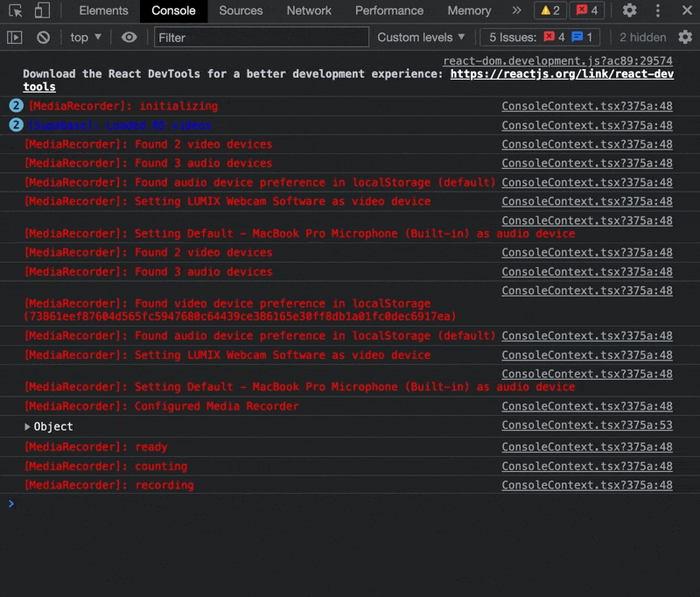Viewport: 700px width, 597px height.
Task: Select 'Configured Media Recorder' log text
Action: click(x=216, y=406)
